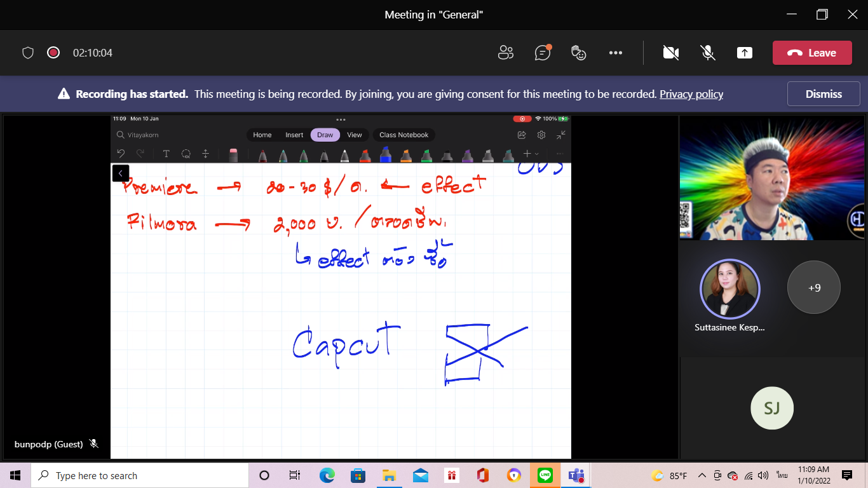This screenshot has width=868, height=488.
Task: Unmute the microphone
Action: 708,53
